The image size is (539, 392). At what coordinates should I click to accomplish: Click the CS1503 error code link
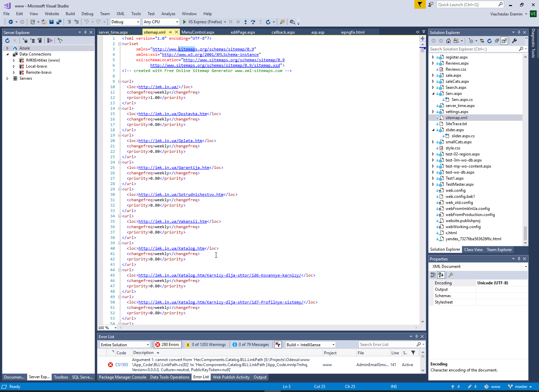coord(122,365)
